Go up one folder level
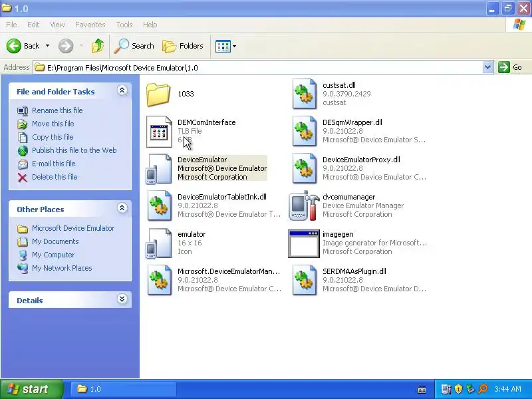532x399 pixels. point(98,46)
